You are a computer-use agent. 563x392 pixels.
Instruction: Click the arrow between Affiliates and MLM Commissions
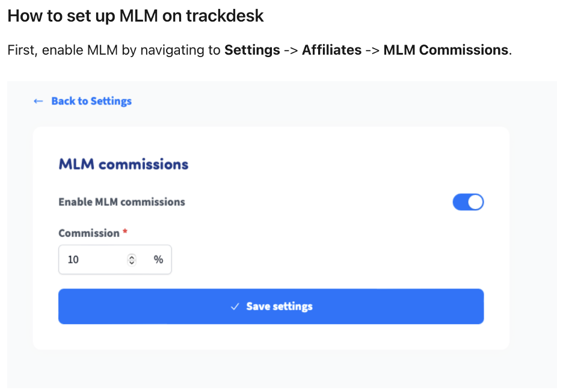click(372, 51)
